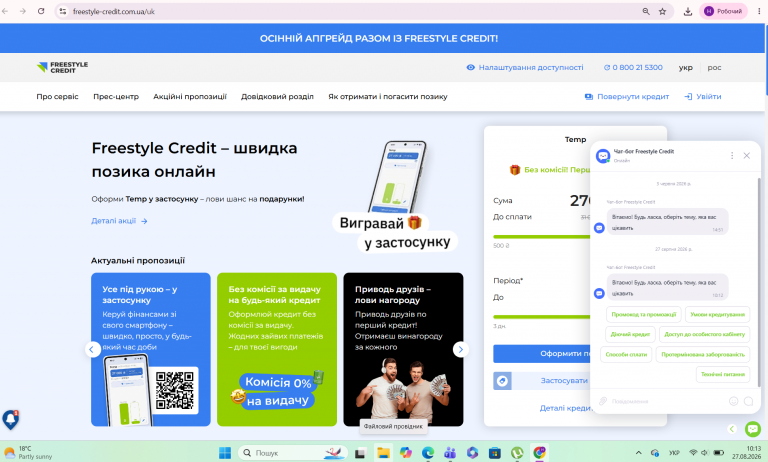Select chat option Способи сплати

[x=626, y=354]
